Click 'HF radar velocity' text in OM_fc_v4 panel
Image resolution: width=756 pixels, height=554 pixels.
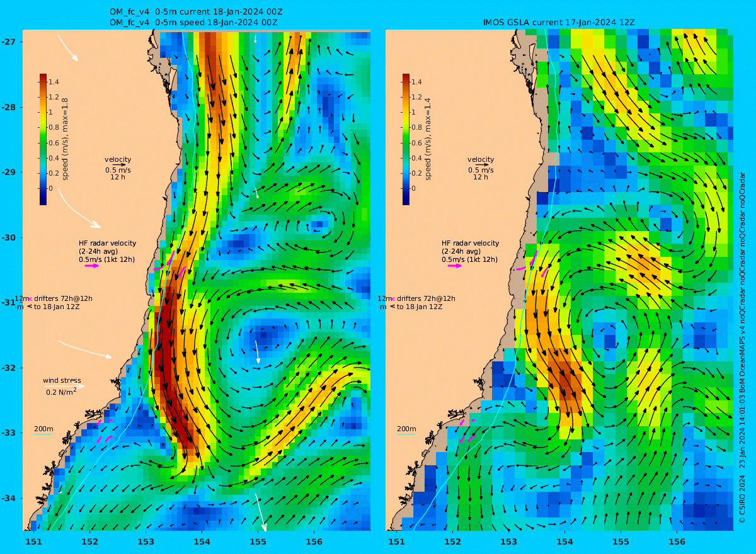tap(107, 243)
